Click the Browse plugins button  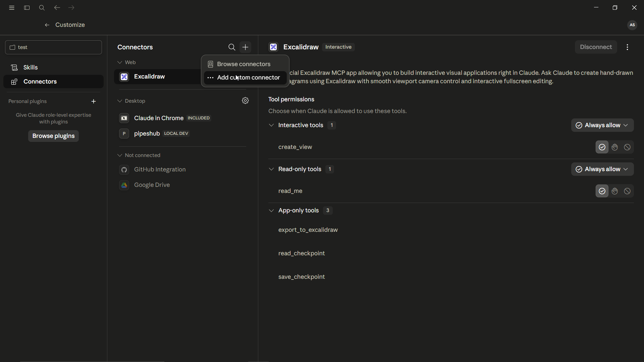pos(53,136)
